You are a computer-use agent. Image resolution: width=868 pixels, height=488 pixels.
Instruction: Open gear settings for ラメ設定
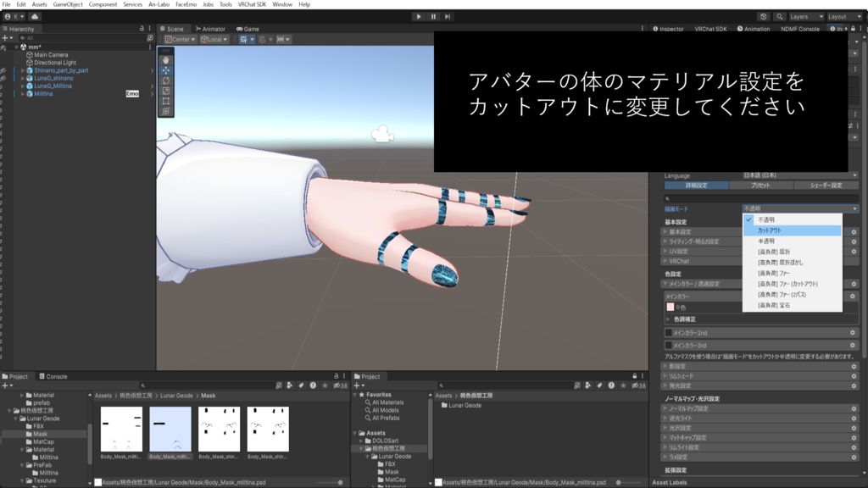(854, 457)
